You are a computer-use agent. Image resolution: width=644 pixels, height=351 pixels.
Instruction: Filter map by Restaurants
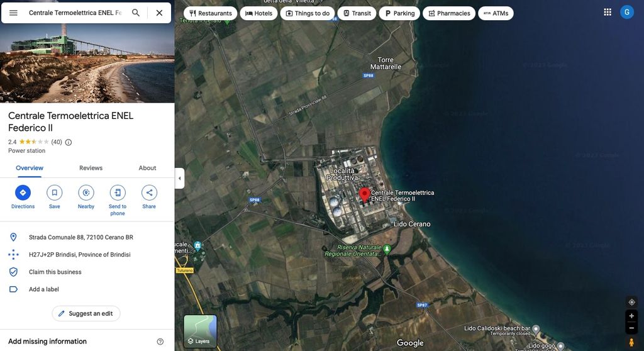pyautogui.click(x=210, y=13)
